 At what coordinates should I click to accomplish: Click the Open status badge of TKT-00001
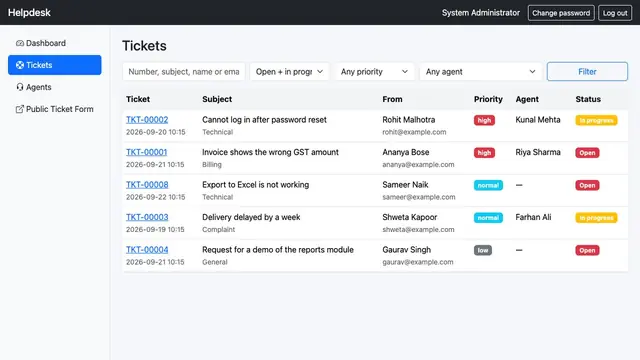(587, 153)
